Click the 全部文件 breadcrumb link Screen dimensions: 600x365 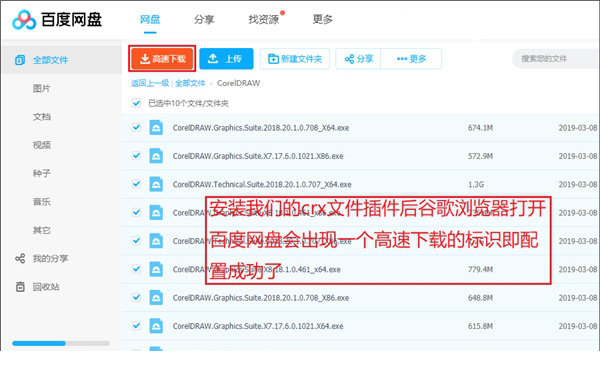[x=190, y=83]
